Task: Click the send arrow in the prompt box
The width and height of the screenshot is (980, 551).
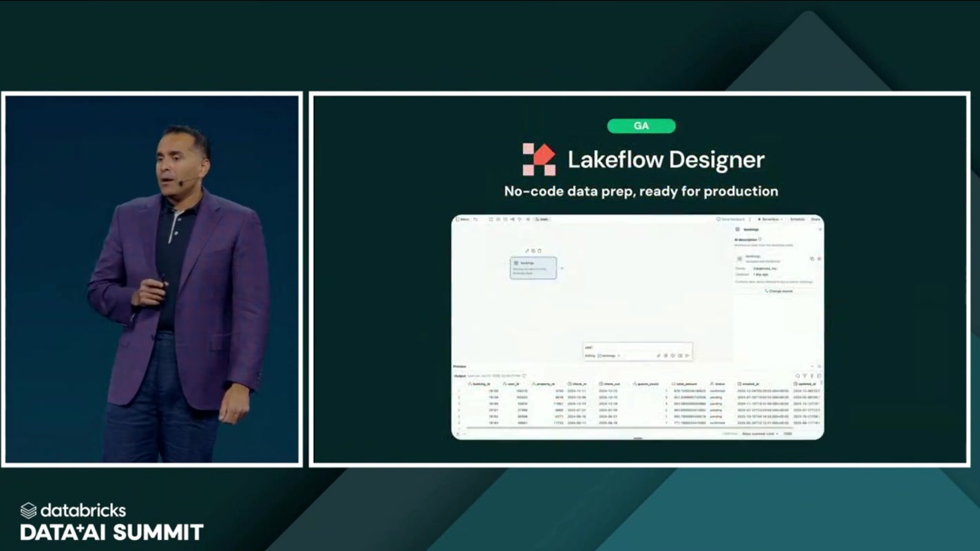Action: click(x=687, y=355)
